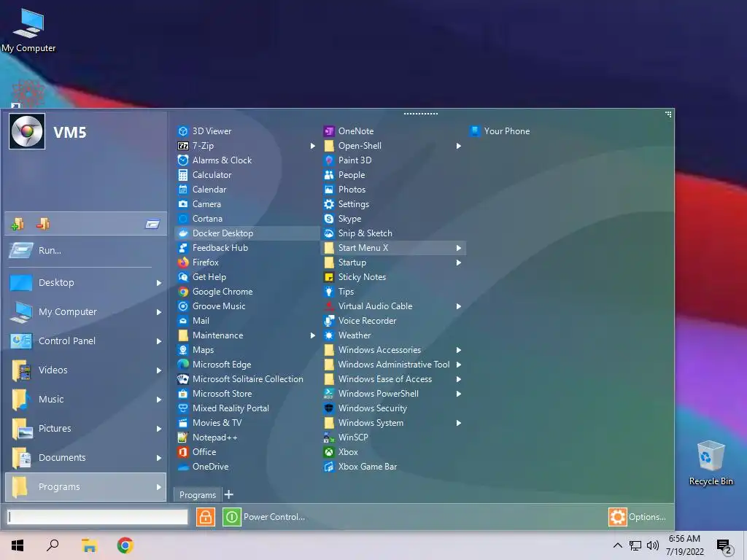
Task: Click the remove item icon in the Start Menu X toolbar
Action: pyautogui.click(x=43, y=224)
